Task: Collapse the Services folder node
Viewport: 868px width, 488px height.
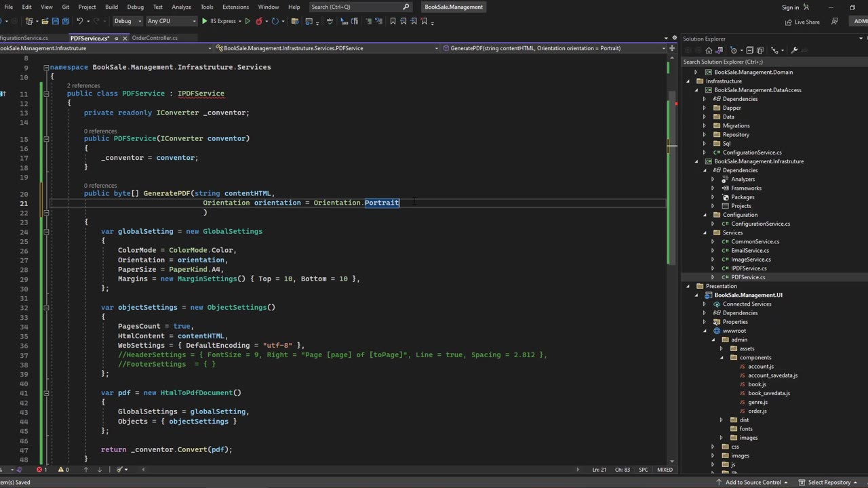Action: (704, 232)
